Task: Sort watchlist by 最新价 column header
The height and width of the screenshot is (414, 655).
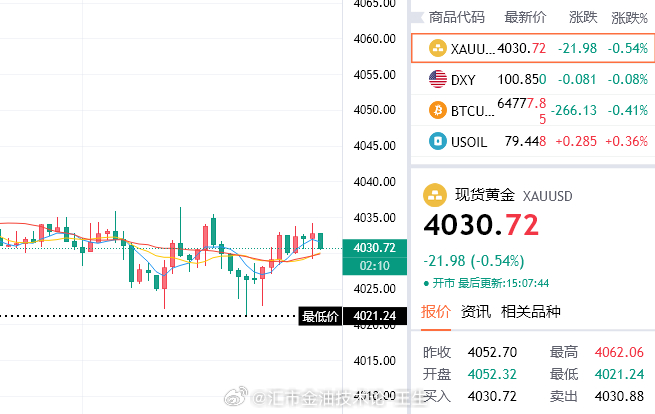Action: click(x=525, y=17)
